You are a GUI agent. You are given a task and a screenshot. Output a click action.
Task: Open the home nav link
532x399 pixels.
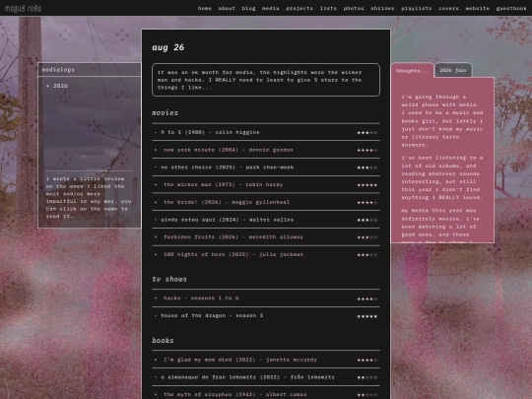205,8
